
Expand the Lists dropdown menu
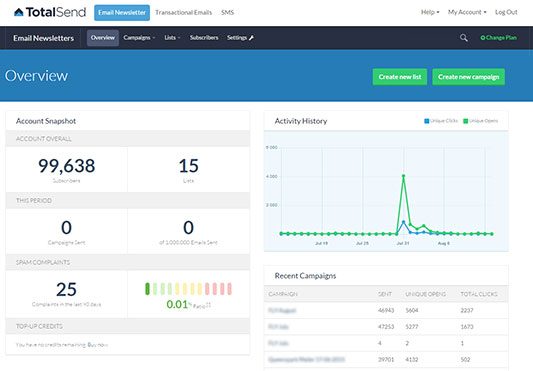(172, 38)
